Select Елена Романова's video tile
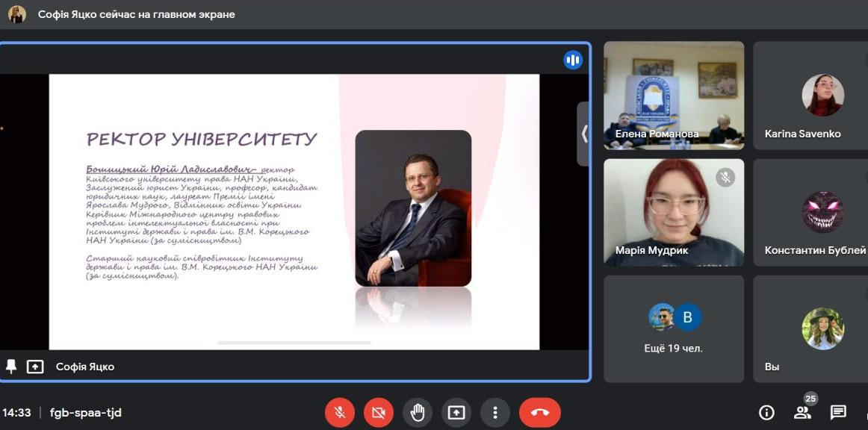The image size is (868, 430). point(673,95)
